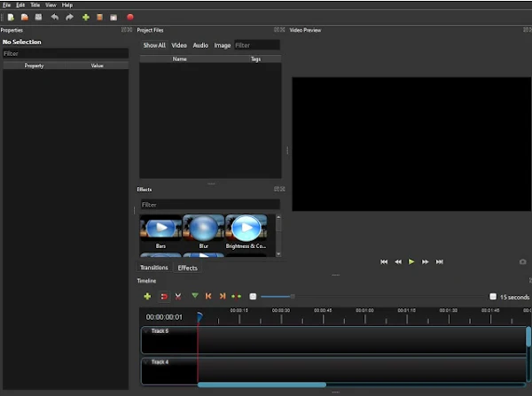Add a track with timeline plus icon
532x396 pixels.
point(147,296)
